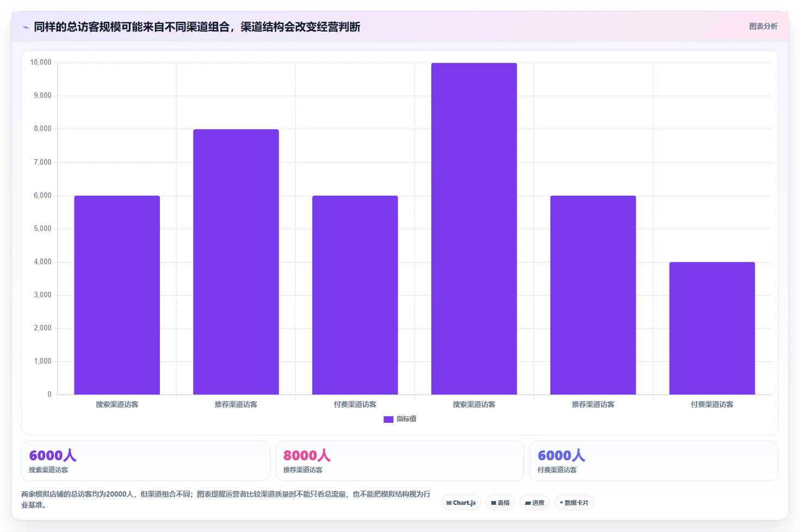Click the purple 指标值 legend color box
This screenshot has width=800, height=532.
click(388, 420)
